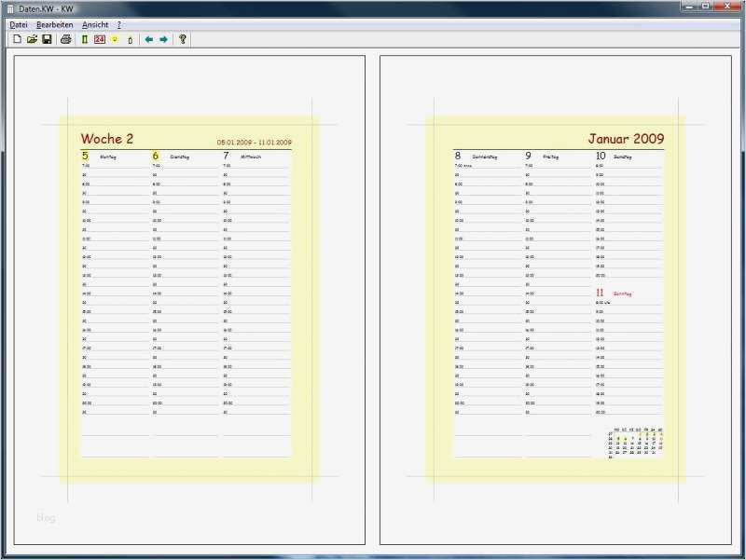Open the Datei menu

click(x=18, y=25)
